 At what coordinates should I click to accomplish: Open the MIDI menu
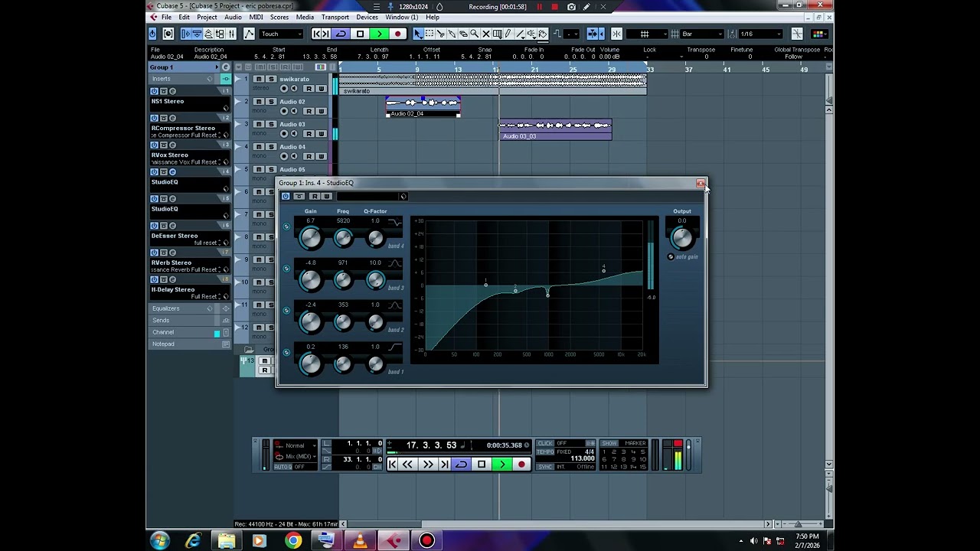click(x=256, y=17)
